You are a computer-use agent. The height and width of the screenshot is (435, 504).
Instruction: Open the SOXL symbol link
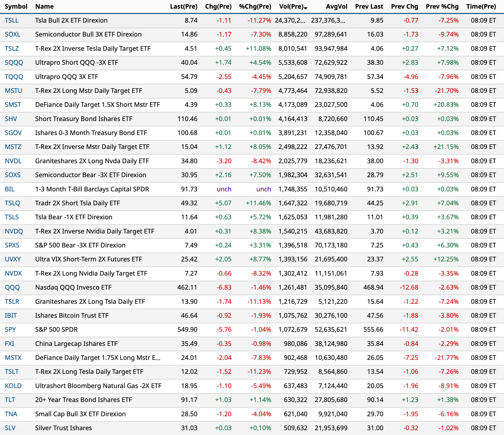tap(12, 34)
